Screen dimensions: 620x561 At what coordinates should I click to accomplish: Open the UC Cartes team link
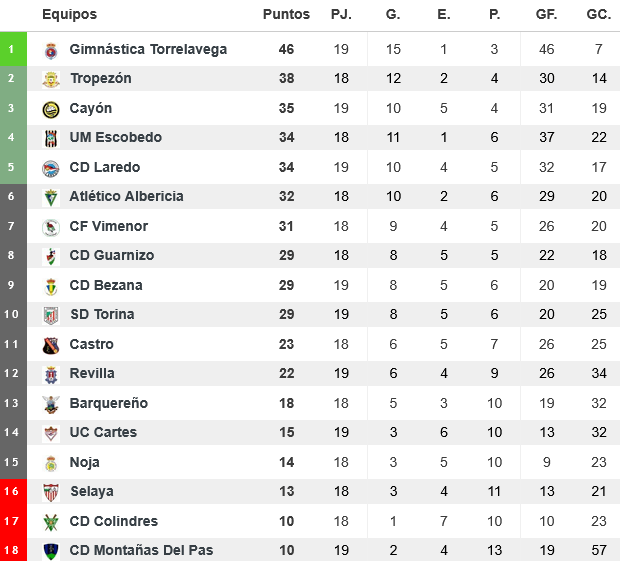[x=103, y=432]
